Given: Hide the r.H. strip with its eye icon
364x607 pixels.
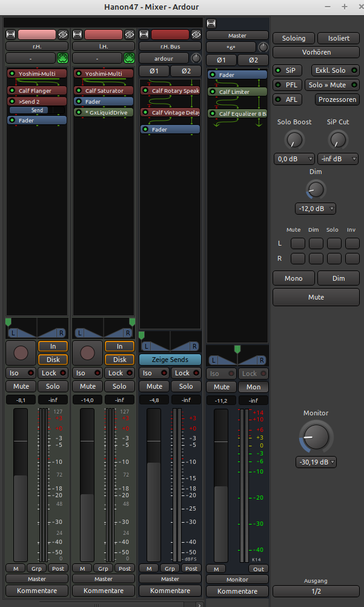Looking at the screenshot, I should click(x=62, y=35).
